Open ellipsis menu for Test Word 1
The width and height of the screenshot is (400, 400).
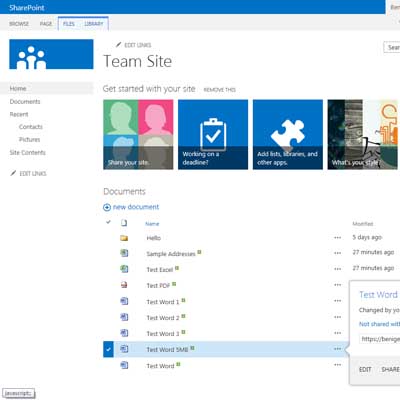tap(337, 301)
